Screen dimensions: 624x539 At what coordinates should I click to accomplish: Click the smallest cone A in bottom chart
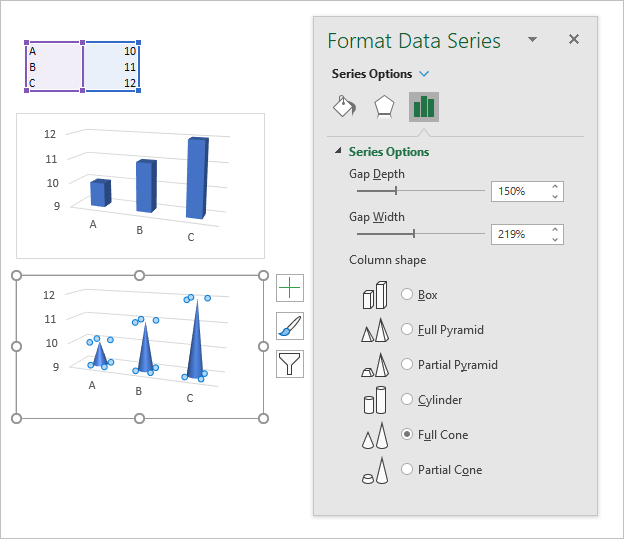coord(99,354)
